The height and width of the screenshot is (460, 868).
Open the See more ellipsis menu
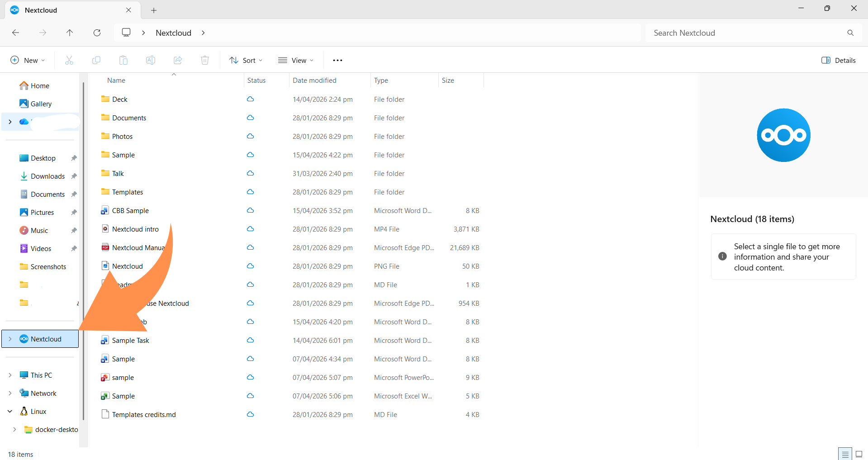click(x=337, y=60)
